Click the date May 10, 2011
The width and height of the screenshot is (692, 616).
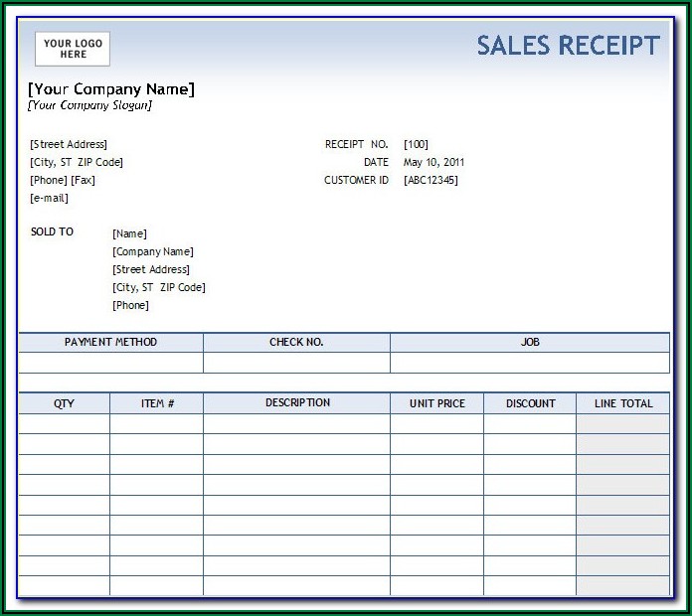pos(433,163)
